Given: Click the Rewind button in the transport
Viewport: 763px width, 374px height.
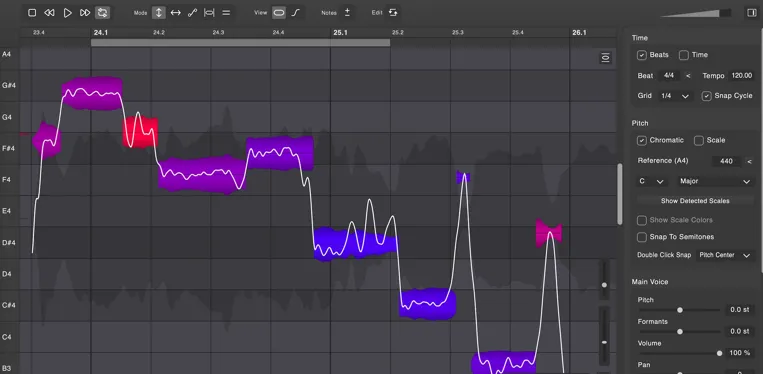Looking at the screenshot, I should coord(50,13).
